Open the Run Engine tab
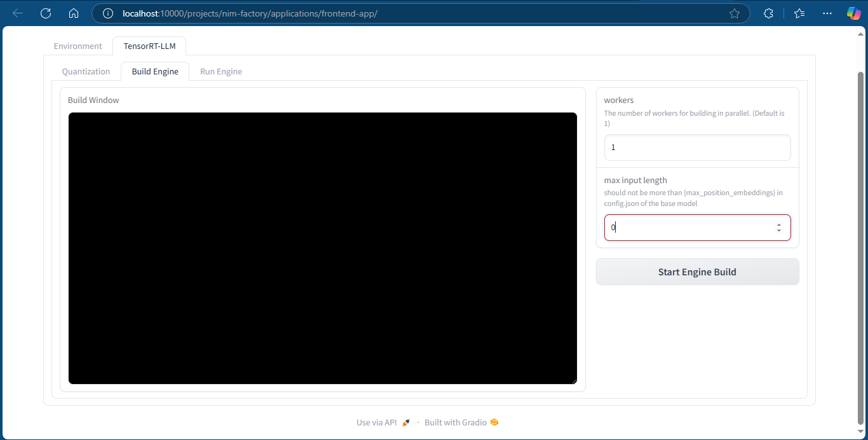 coord(220,71)
